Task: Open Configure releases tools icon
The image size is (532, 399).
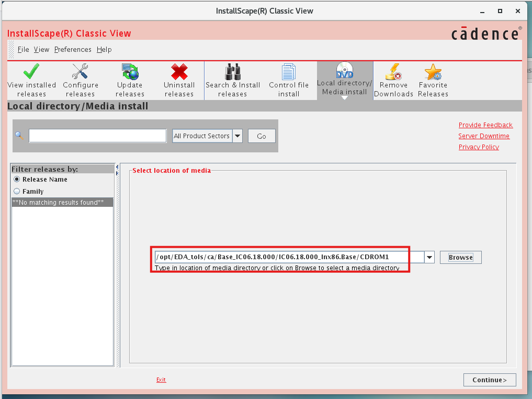Action: [80, 71]
